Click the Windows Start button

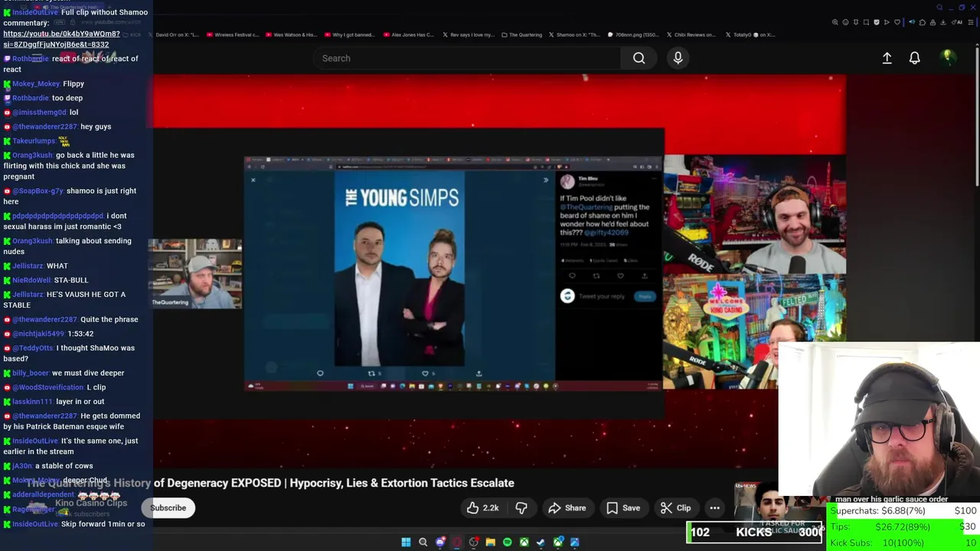[406, 542]
